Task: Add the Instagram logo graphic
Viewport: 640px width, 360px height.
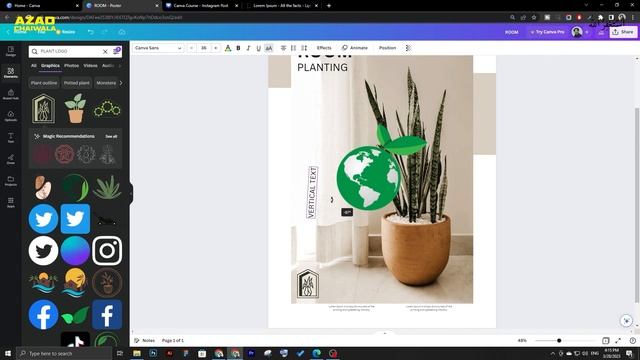Action: click(x=107, y=251)
